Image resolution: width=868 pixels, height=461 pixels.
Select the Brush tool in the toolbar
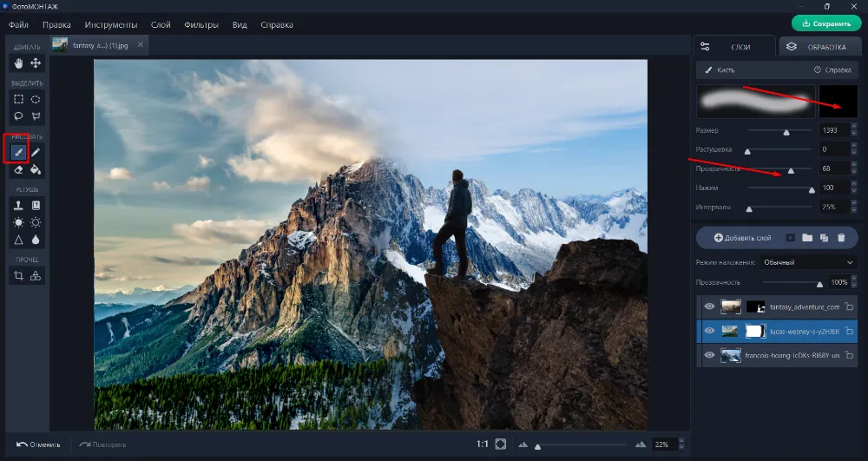[18, 152]
